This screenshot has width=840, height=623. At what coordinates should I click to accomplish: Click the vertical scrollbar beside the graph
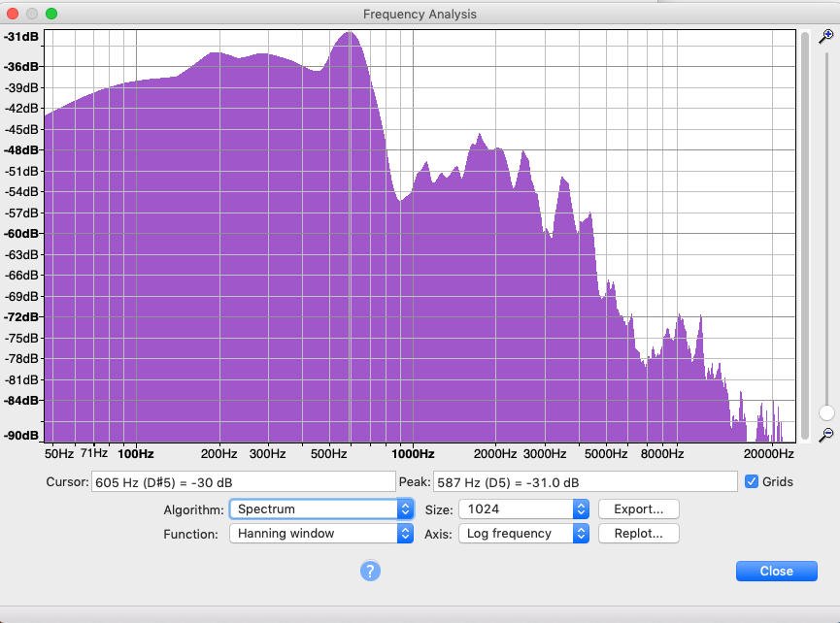pos(805,236)
